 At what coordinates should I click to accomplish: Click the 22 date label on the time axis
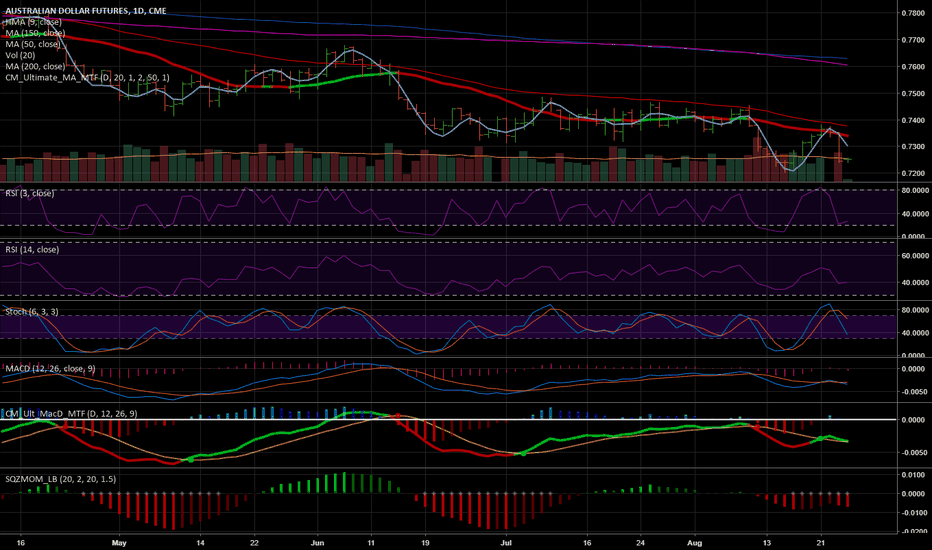[x=254, y=542]
